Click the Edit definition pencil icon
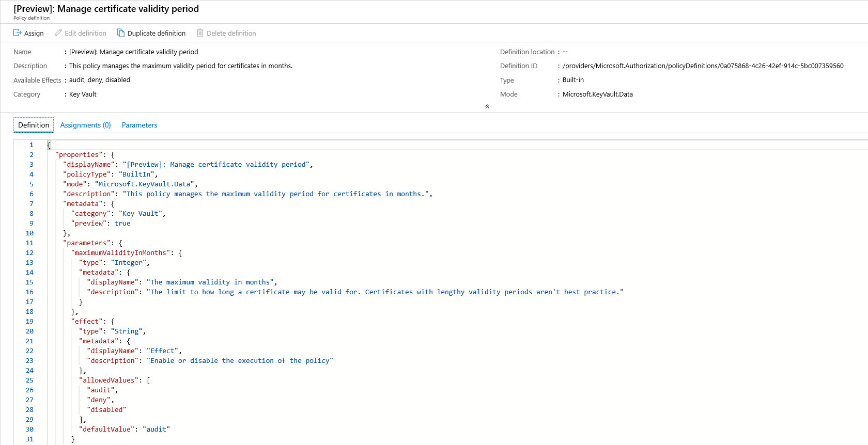Screen dimensions: 868x445 (x=58, y=33)
